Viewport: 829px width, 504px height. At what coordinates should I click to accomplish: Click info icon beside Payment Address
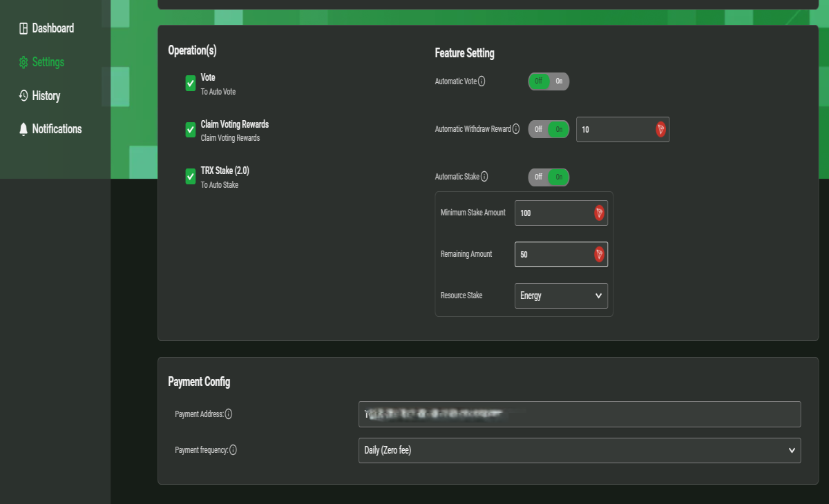coord(229,414)
